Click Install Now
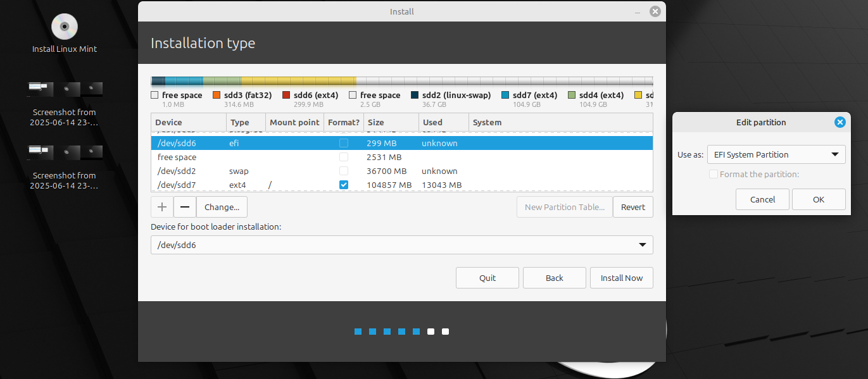The image size is (868, 379). point(622,278)
